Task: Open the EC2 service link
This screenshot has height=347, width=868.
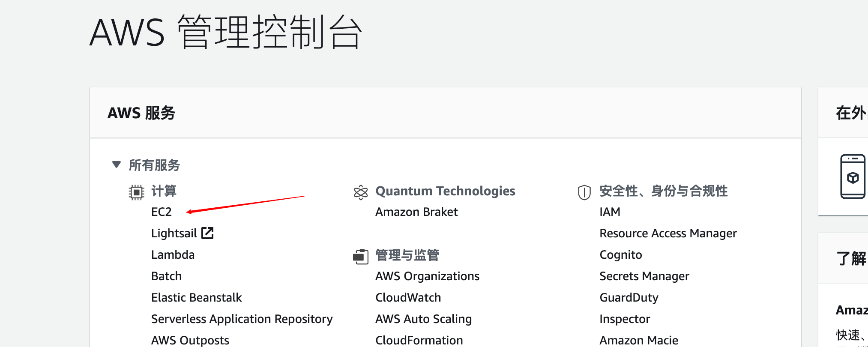Action: coord(162,212)
